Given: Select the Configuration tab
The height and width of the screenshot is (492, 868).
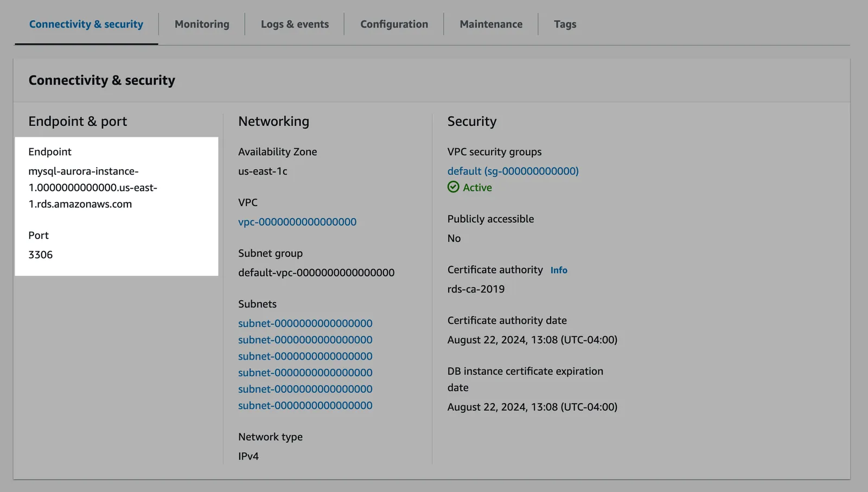Looking at the screenshot, I should coord(394,24).
